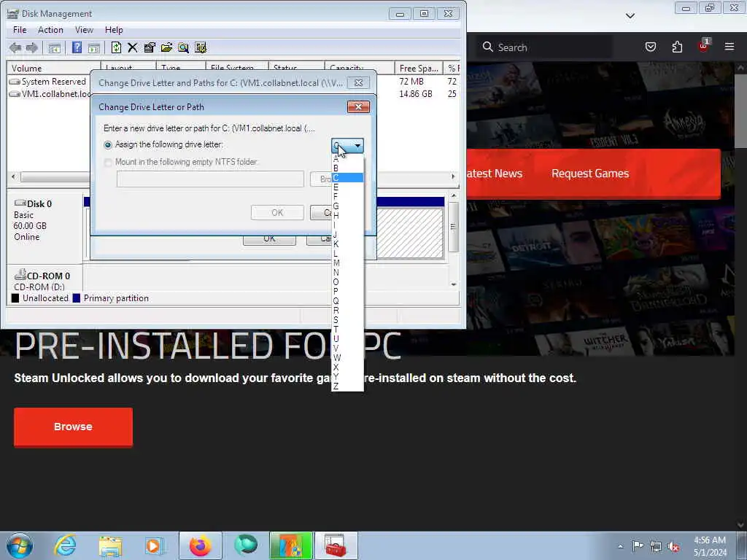Open the Action menu

tap(50, 29)
